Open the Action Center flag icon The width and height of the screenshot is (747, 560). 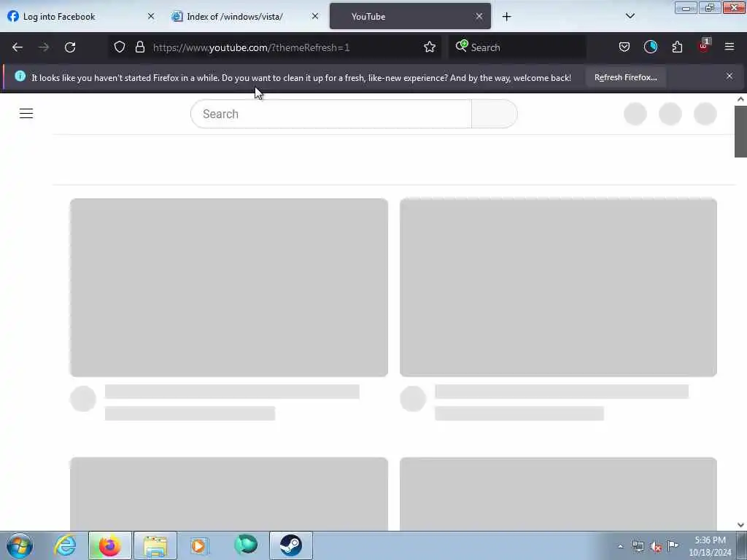coord(673,545)
